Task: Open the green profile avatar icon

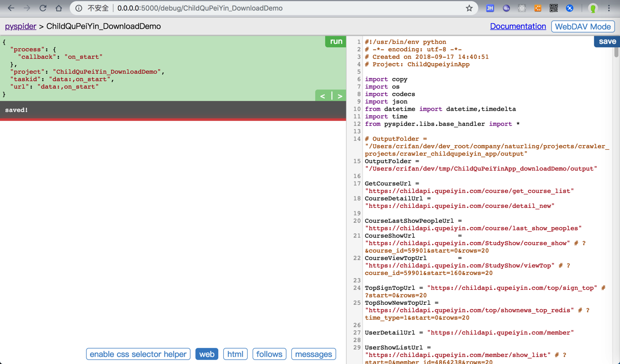Action: pyautogui.click(x=593, y=8)
